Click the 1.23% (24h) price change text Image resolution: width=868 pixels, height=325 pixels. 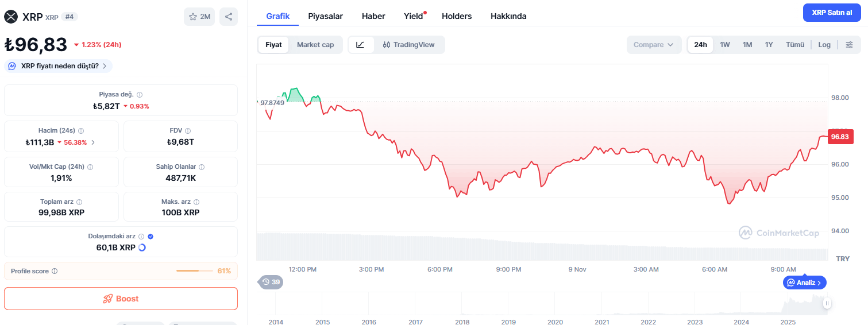tap(101, 44)
